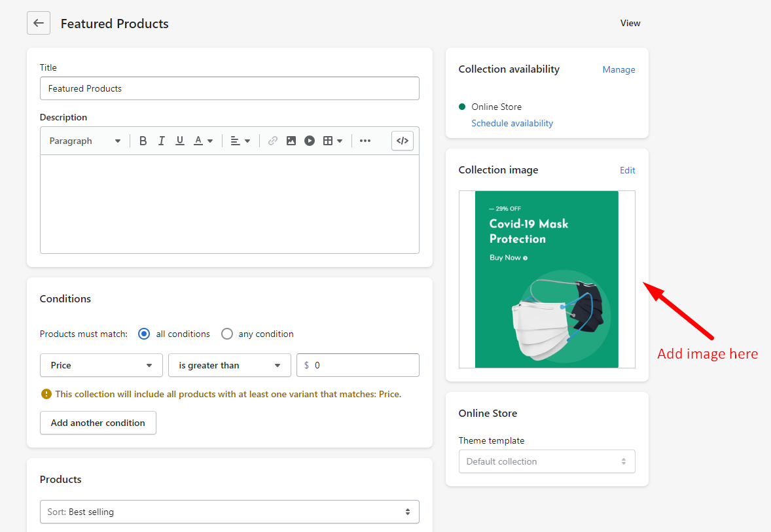Select the any condition radio button
This screenshot has height=532, width=771.
click(x=226, y=334)
